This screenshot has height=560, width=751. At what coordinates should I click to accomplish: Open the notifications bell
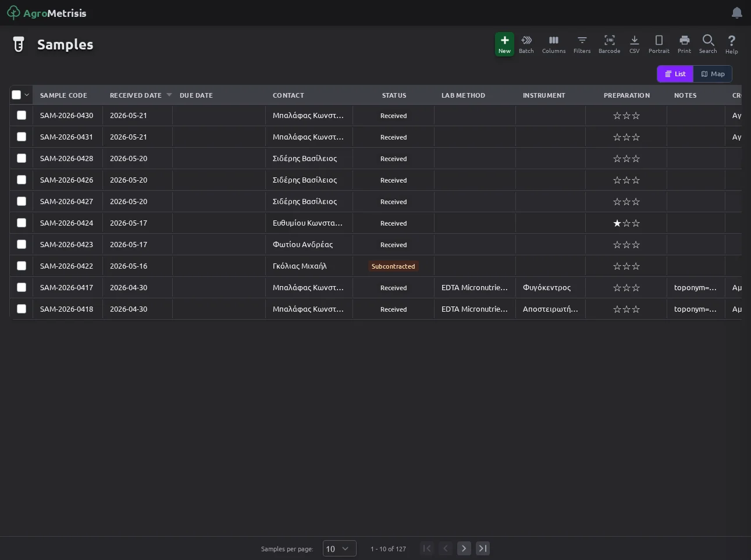tap(736, 13)
